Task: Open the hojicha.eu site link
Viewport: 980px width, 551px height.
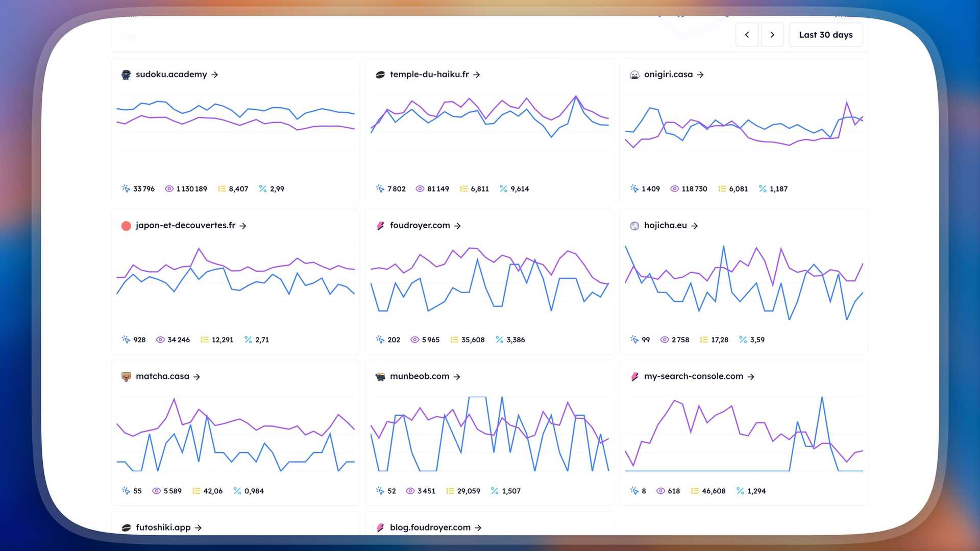Action: [671, 225]
